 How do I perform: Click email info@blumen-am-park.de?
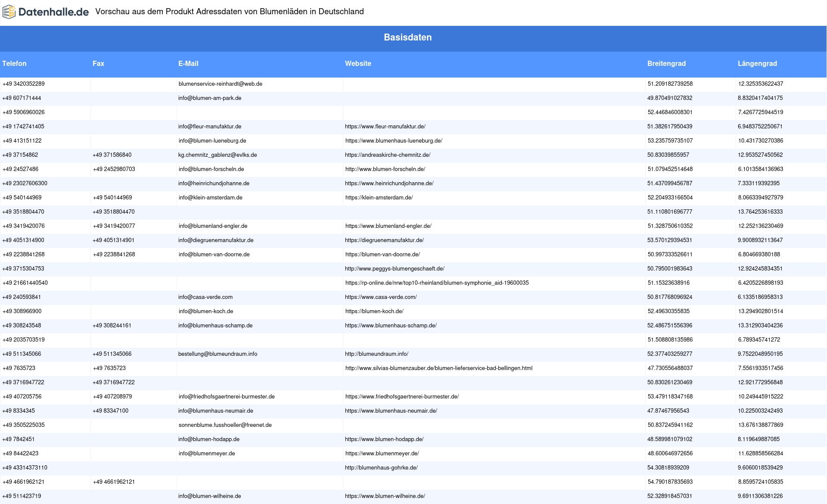[x=210, y=98]
